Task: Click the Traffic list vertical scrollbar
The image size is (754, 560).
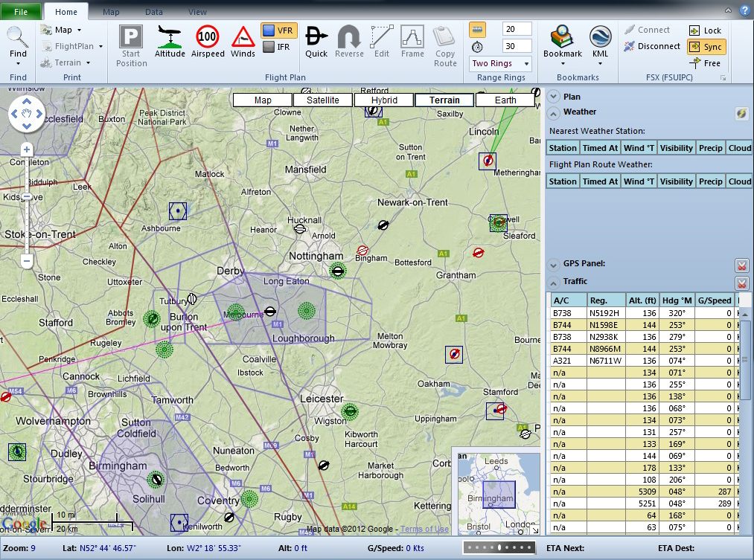Action: (745, 360)
